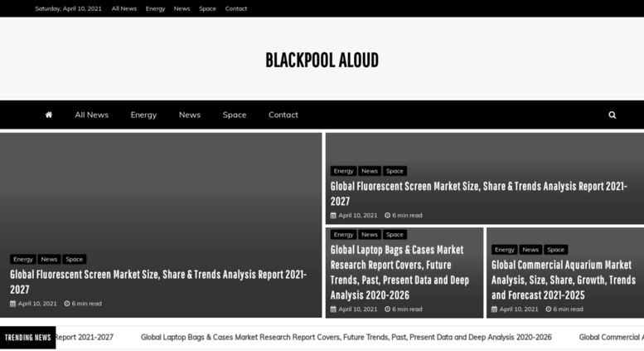This screenshot has width=644, height=351.
Task: Open Contact in main navigation bar
Action: click(x=283, y=115)
